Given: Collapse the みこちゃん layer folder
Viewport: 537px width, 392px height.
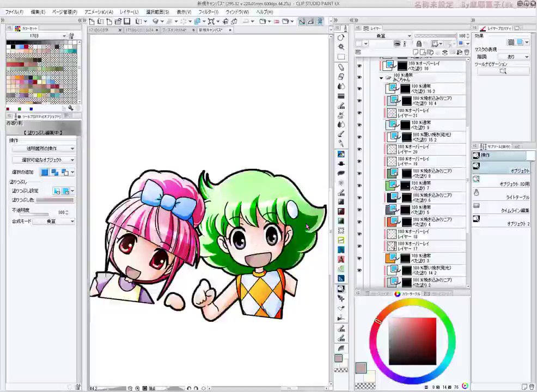Looking at the screenshot, I should coord(381,78).
